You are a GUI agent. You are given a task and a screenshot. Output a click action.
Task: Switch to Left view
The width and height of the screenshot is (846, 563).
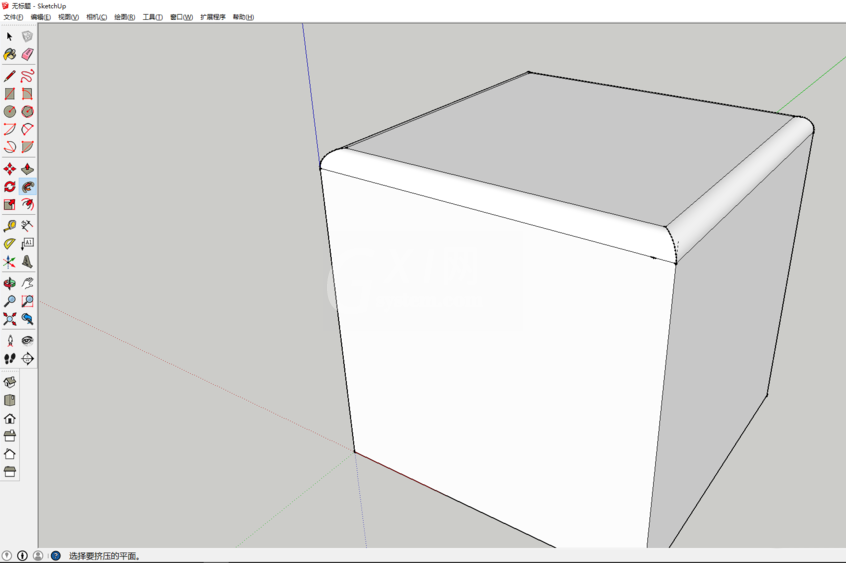10,471
